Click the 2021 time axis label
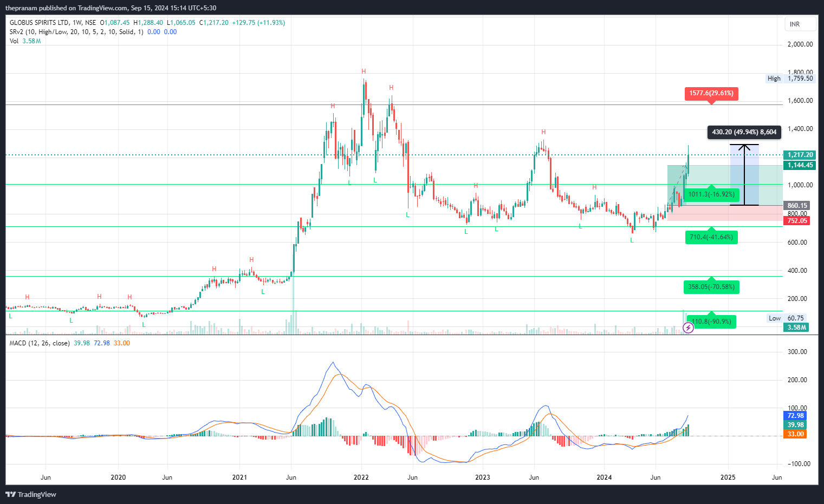Viewport: 824px width, 504px height. [239, 477]
